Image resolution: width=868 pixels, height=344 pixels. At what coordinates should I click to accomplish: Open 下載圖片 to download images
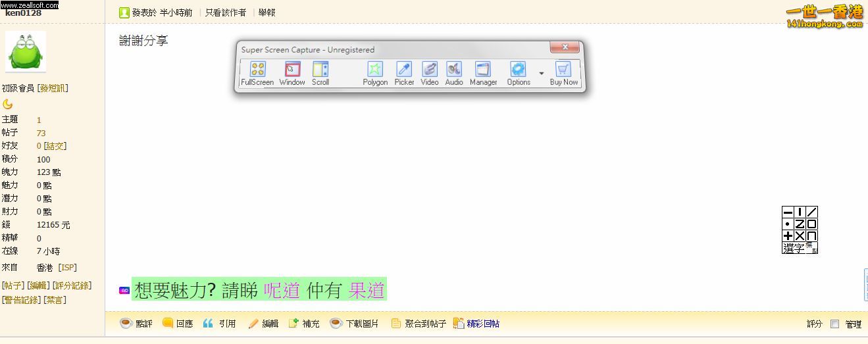tap(355, 324)
